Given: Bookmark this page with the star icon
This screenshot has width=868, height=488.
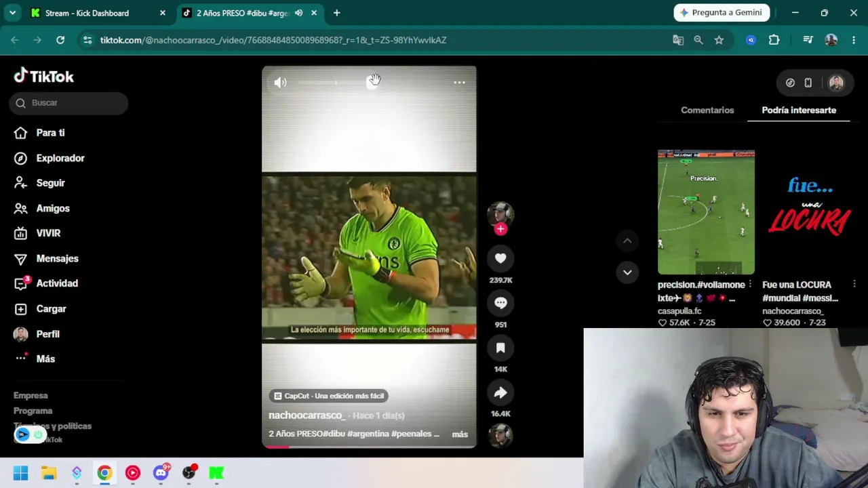Looking at the screenshot, I should coord(719,40).
